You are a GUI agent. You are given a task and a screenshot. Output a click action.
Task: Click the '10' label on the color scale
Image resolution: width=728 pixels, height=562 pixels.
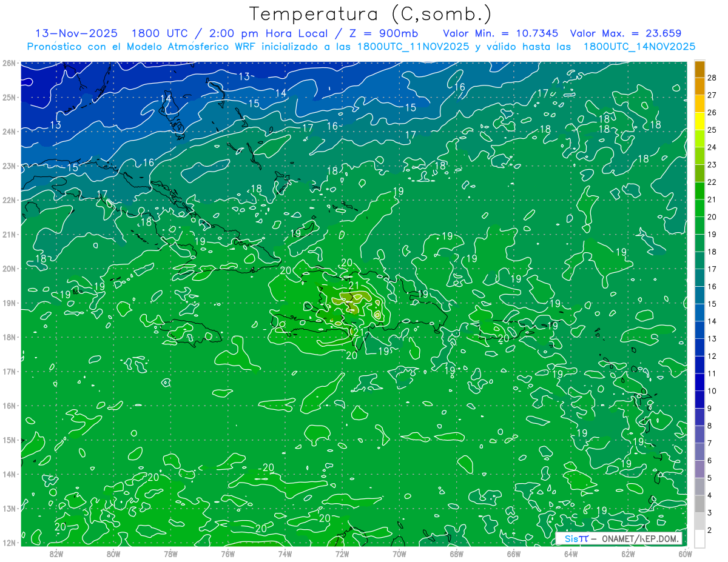coord(712,391)
